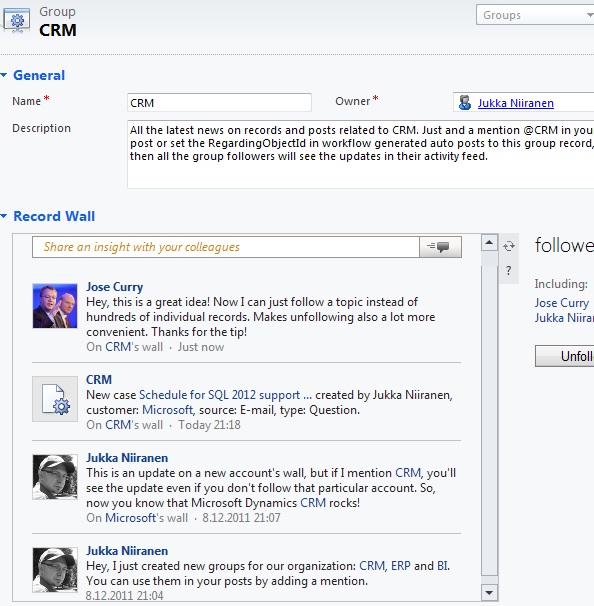Click the wall scrollbar up arrow
The image size is (594, 606).
coord(489,243)
